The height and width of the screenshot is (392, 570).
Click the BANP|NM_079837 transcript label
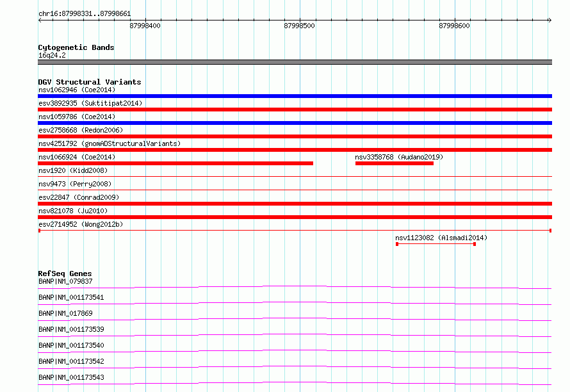pyautogui.click(x=65, y=281)
